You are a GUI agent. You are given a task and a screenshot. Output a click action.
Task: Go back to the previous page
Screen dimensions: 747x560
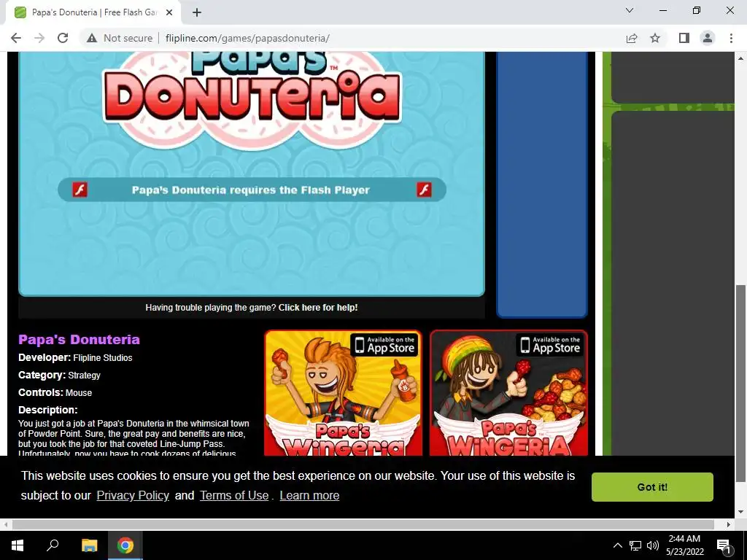tap(16, 38)
